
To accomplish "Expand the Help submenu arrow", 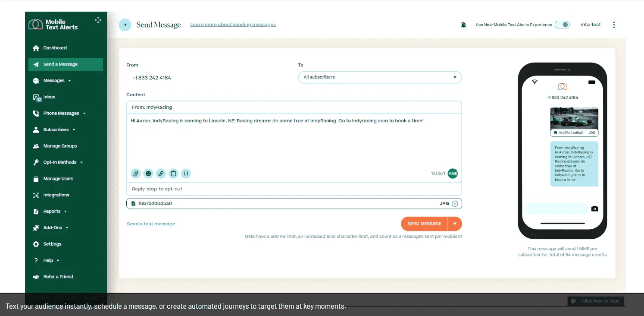I will click(58, 260).
